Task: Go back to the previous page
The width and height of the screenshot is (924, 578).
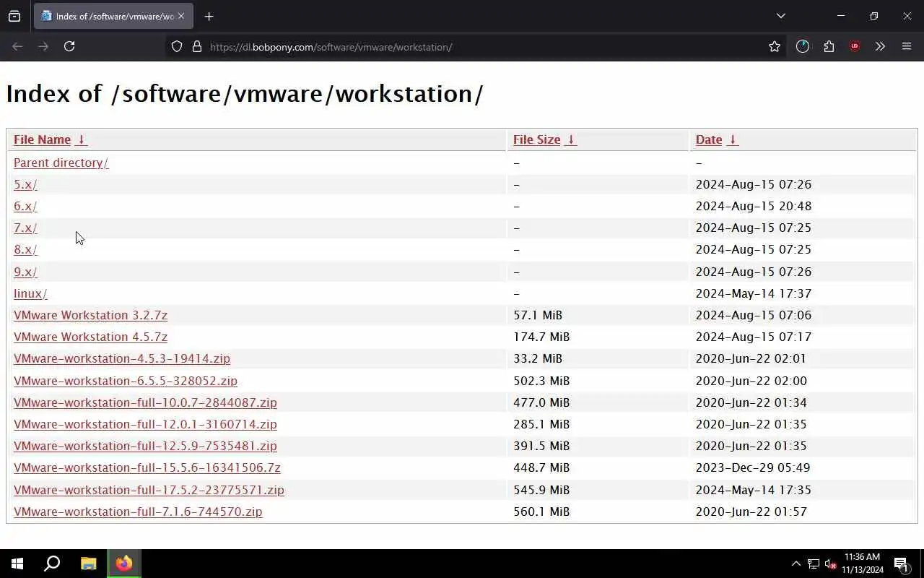Action: click(x=17, y=46)
